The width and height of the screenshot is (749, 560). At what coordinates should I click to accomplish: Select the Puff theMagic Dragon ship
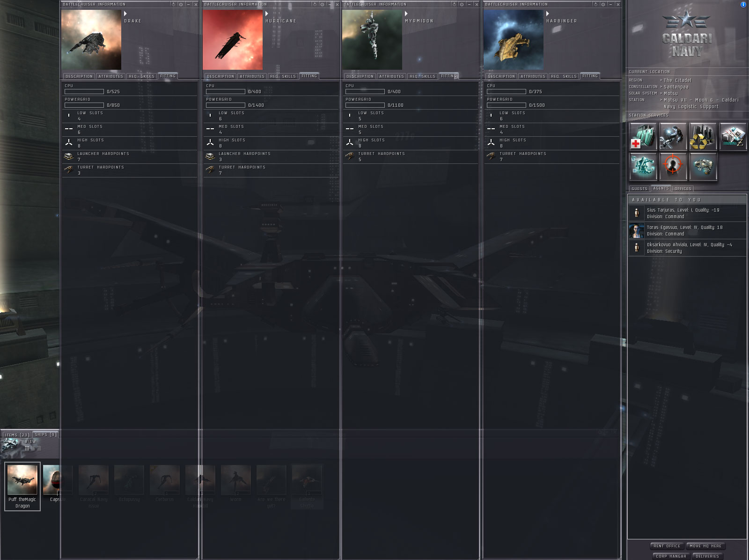(x=22, y=486)
